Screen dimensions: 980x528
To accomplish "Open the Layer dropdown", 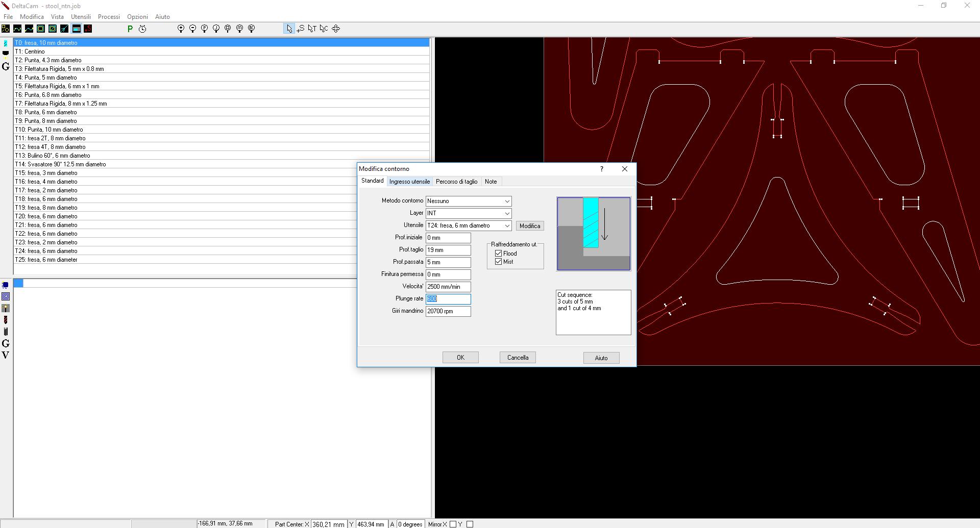I will pos(469,213).
